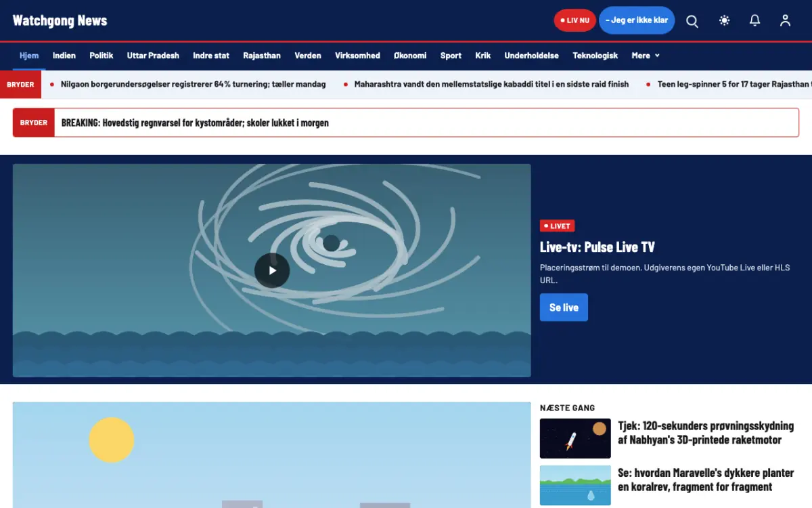This screenshot has height=508, width=812.
Task: Open the Teknologisk section
Action: pos(595,56)
